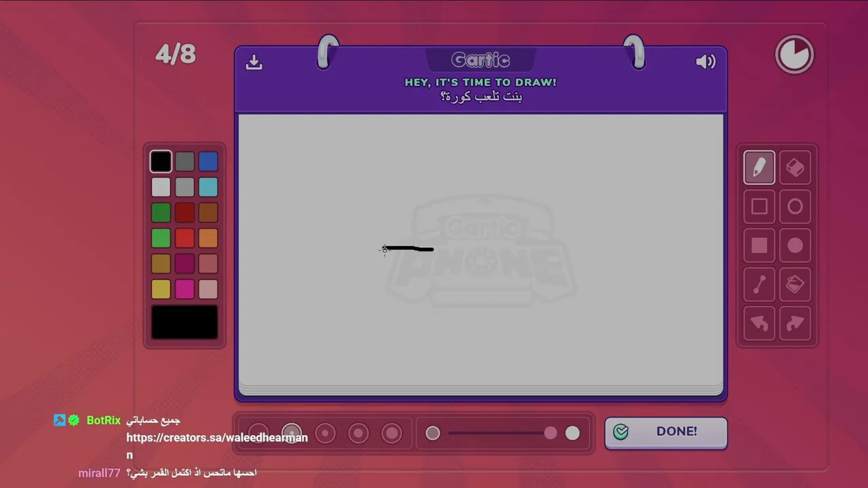
Task: Choose the empty ellipse shape tool
Action: tap(795, 207)
